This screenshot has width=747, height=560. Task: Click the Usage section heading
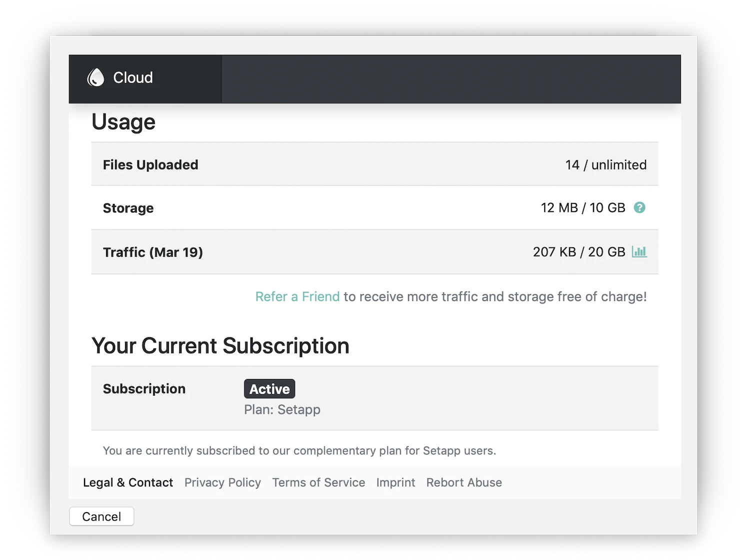pyautogui.click(x=123, y=122)
